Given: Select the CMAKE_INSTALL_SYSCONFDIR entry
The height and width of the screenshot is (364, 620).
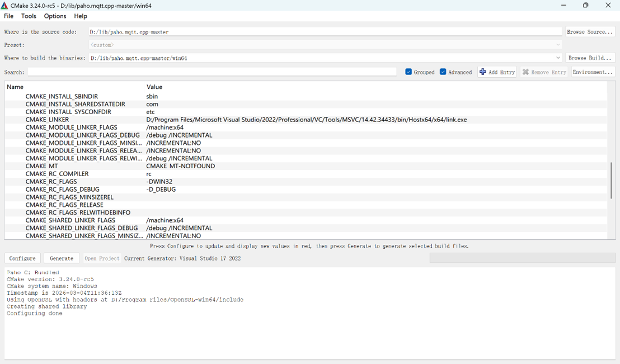Looking at the screenshot, I should pyautogui.click(x=68, y=112).
